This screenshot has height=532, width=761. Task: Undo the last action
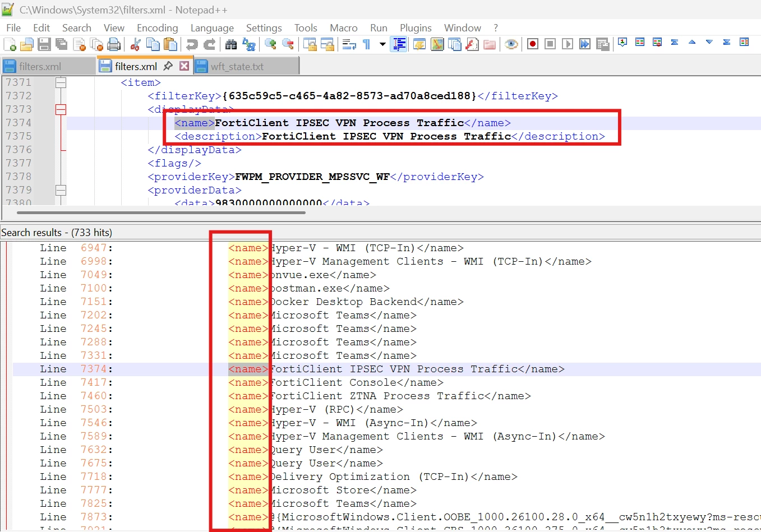coord(192,44)
